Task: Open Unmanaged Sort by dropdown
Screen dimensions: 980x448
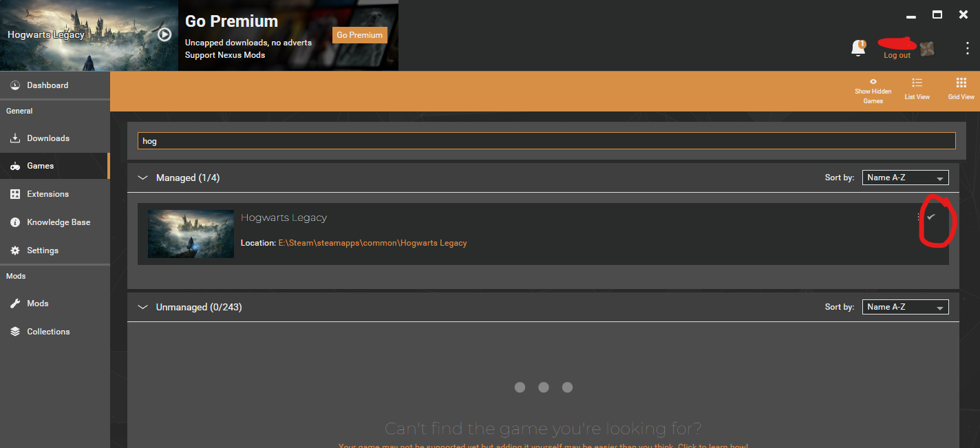Action: [x=905, y=307]
